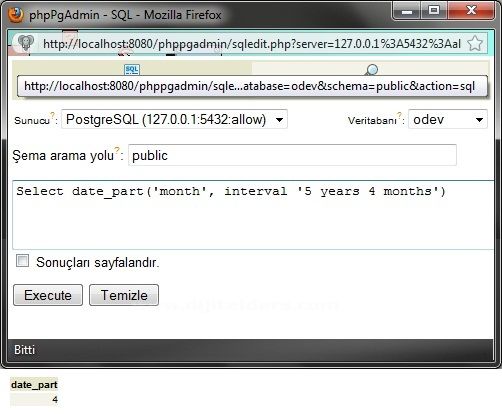Click the Temizle button
This screenshot has height=414, width=502.
124,295
